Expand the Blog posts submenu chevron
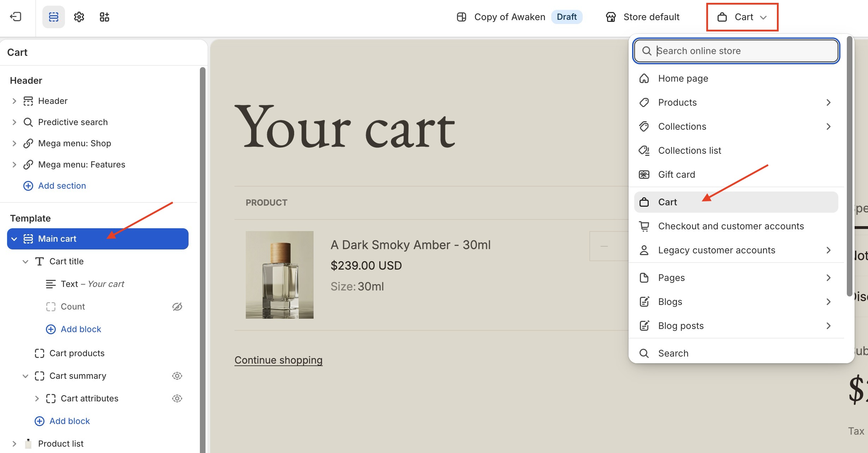Viewport: 868px width, 453px height. click(x=828, y=326)
